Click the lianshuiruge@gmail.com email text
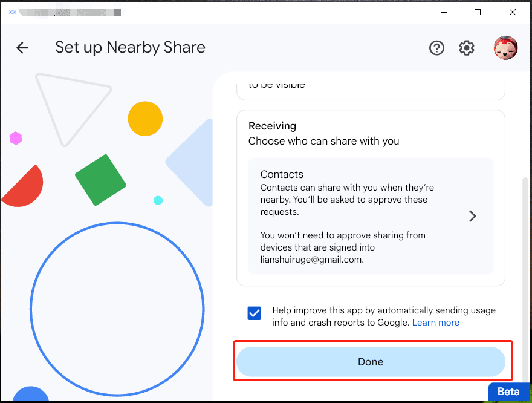 [312, 260]
